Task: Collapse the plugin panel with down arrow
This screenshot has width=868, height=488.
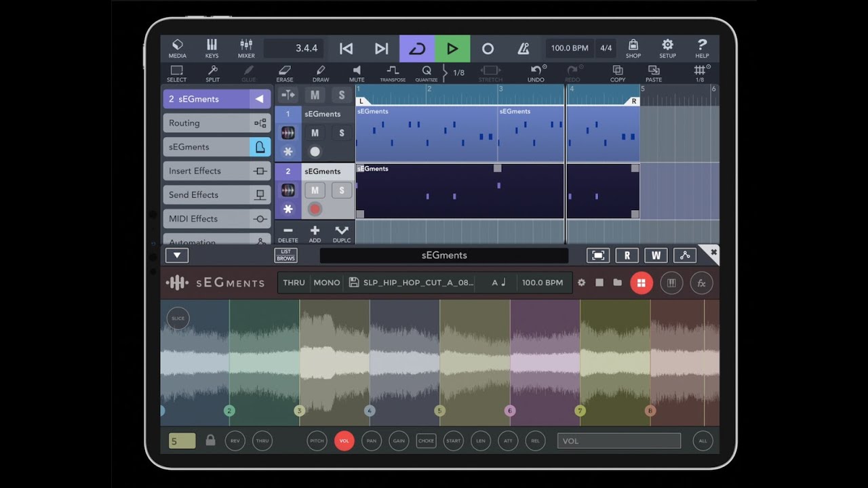Action: pos(177,256)
